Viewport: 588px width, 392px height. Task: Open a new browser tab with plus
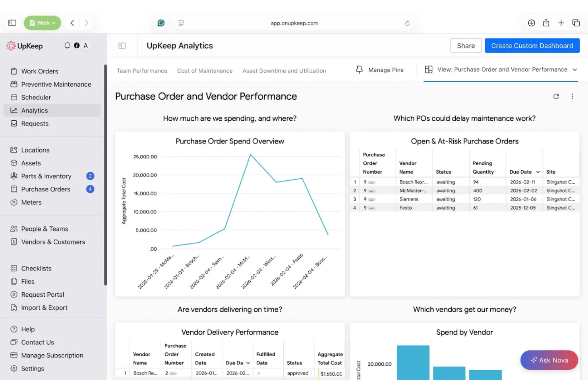click(x=561, y=23)
